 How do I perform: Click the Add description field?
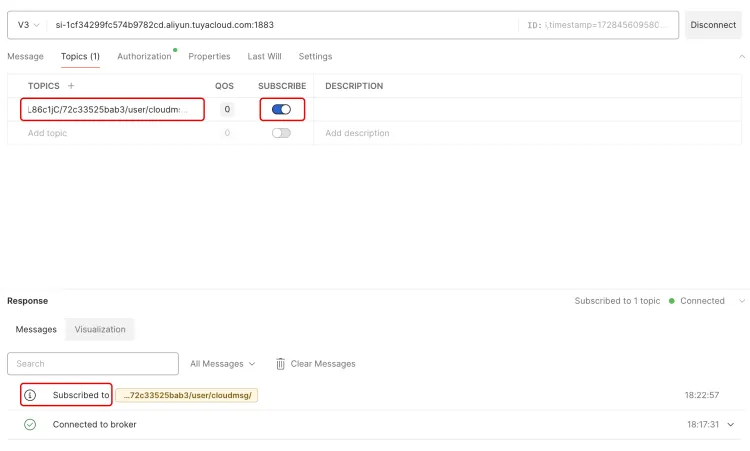526,133
